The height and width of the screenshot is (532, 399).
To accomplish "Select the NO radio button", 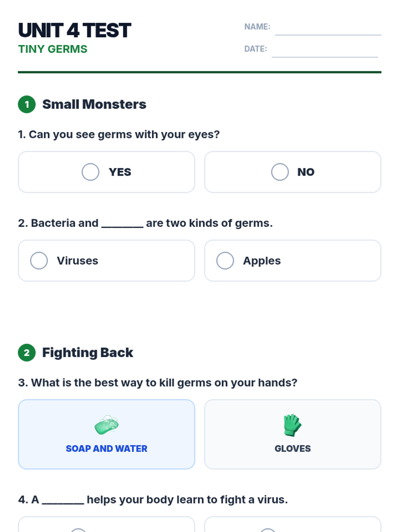I will coord(280,172).
